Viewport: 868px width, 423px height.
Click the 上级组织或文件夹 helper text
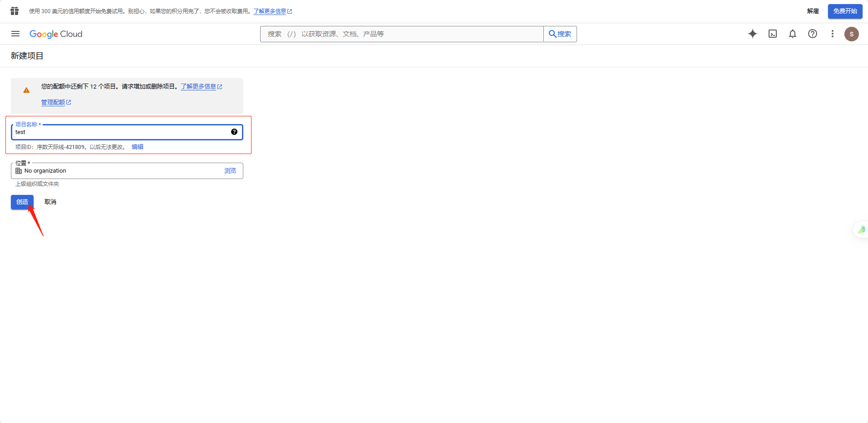[37, 184]
